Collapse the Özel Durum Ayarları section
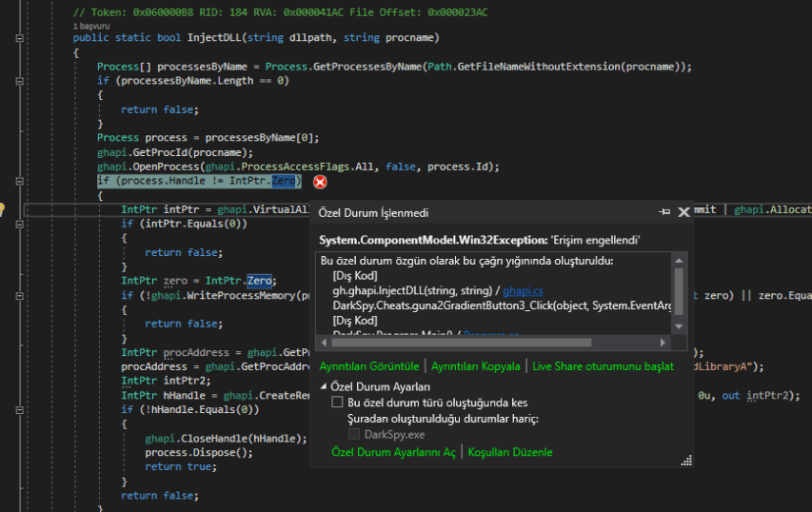This screenshot has width=812, height=512. [324, 386]
